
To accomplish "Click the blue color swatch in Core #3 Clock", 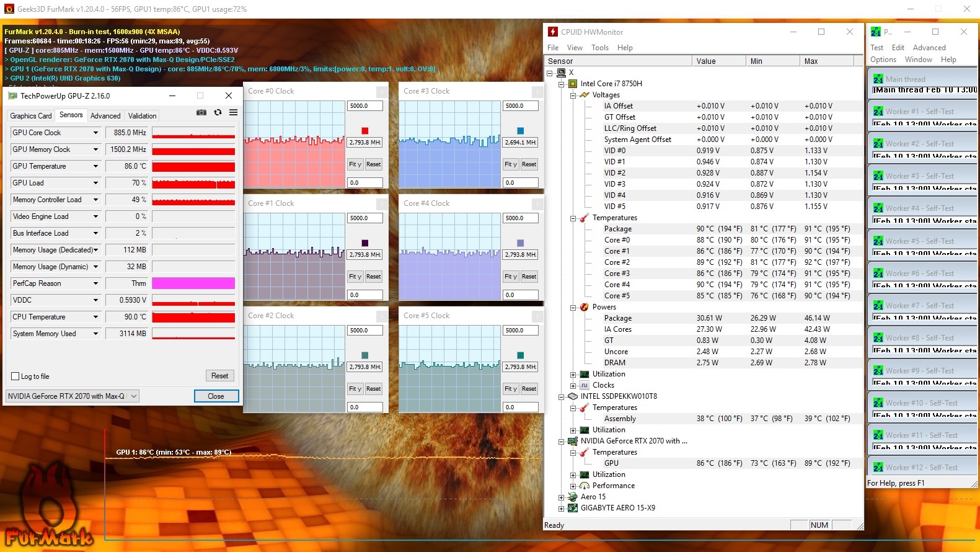I will (x=521, y=131).
